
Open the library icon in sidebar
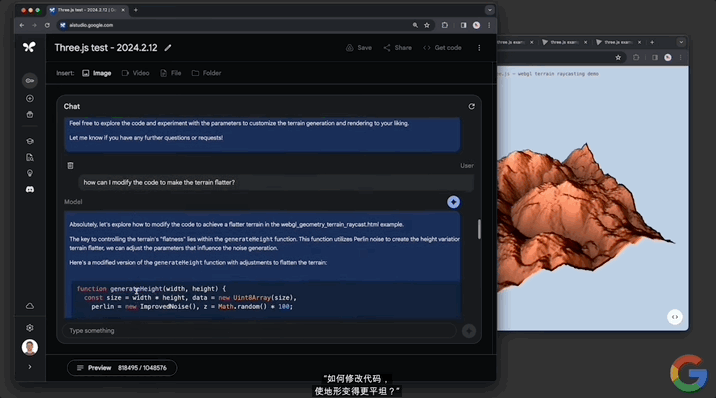click(30, 115)
